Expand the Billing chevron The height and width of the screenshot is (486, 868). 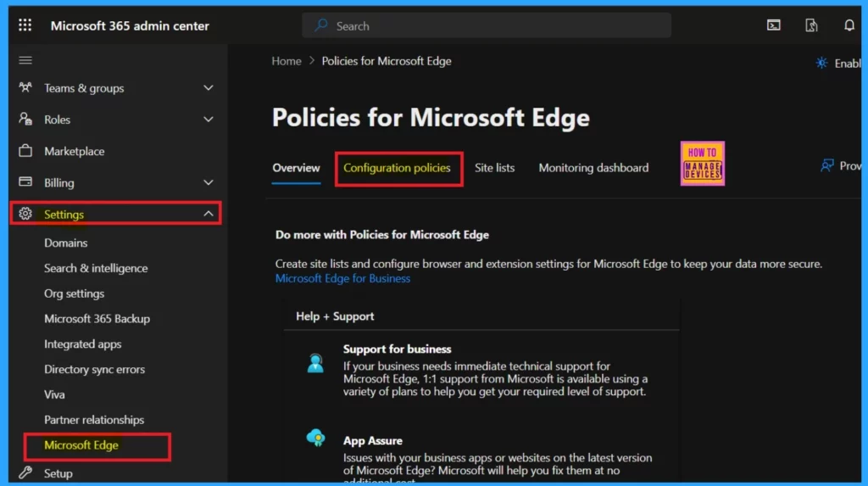pos(209,182)
